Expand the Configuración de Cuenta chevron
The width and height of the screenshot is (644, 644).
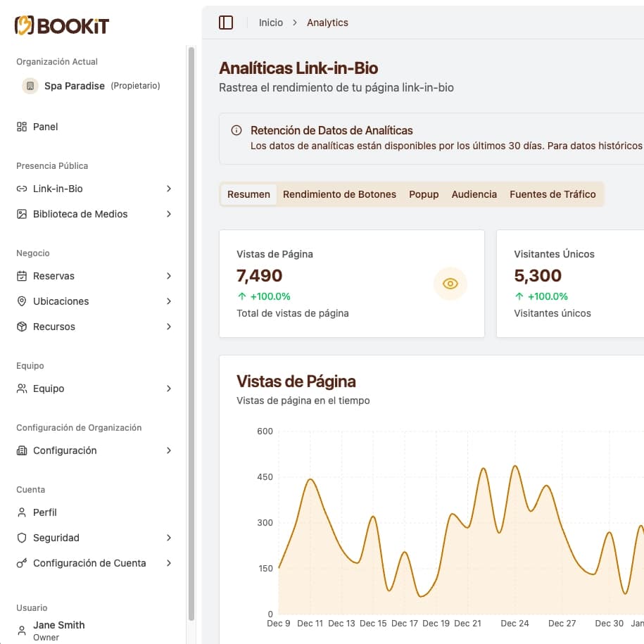(168, 563)
